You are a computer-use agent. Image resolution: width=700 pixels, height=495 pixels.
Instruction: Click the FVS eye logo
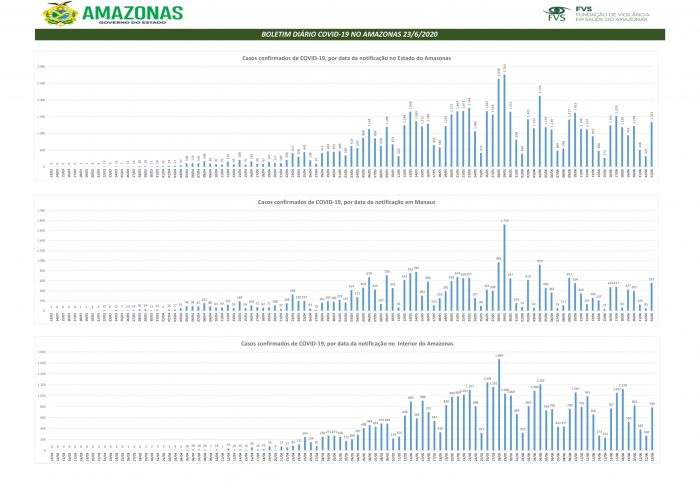point(557,14)
